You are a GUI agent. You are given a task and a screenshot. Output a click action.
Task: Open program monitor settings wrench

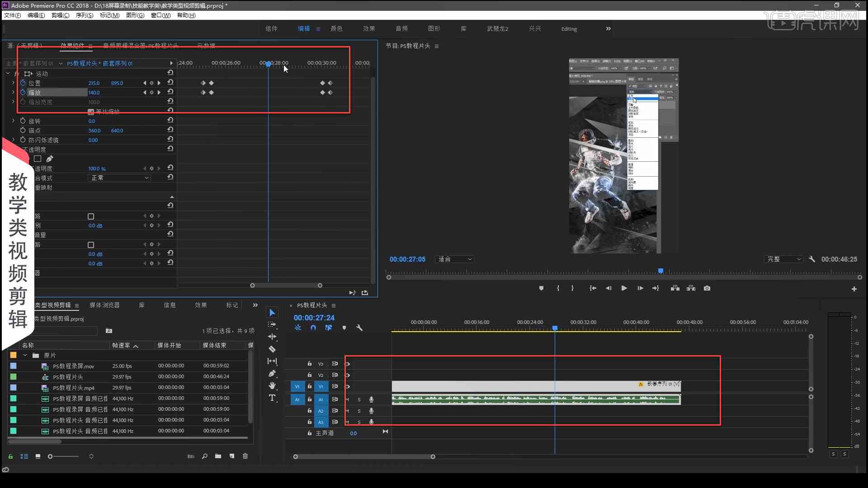[812, 259]
